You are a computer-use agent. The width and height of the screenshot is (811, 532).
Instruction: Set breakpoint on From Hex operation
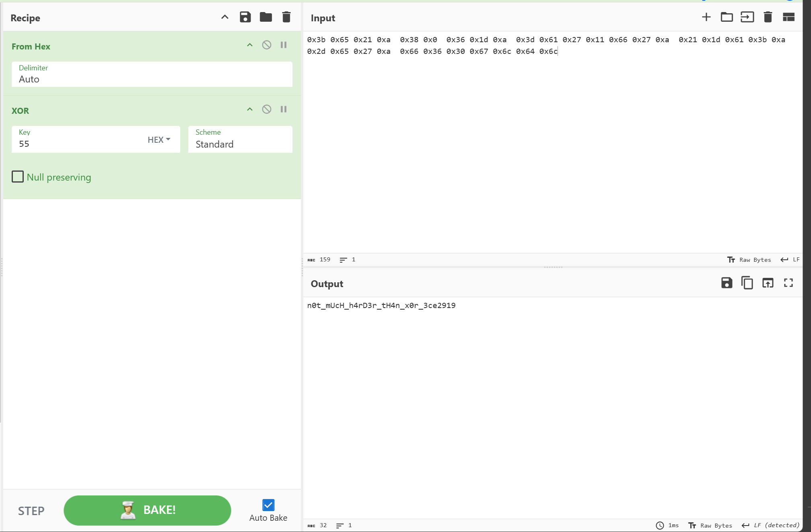click(x=284, y=45)
